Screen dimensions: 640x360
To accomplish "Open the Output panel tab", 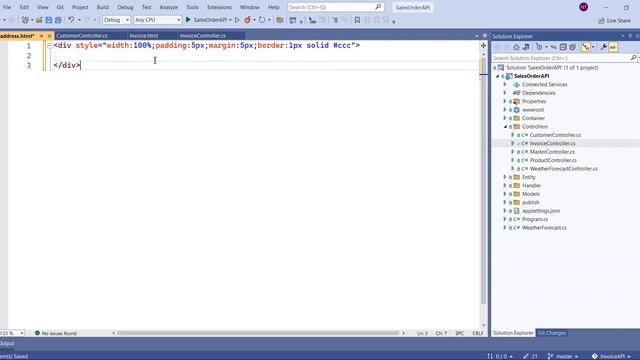I will point(7,344).
